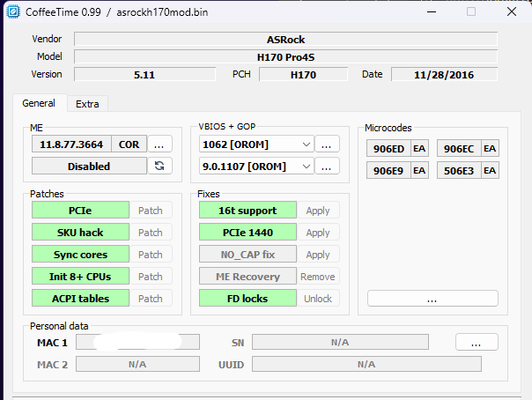Click the COR ME type label

pos(129,144)
